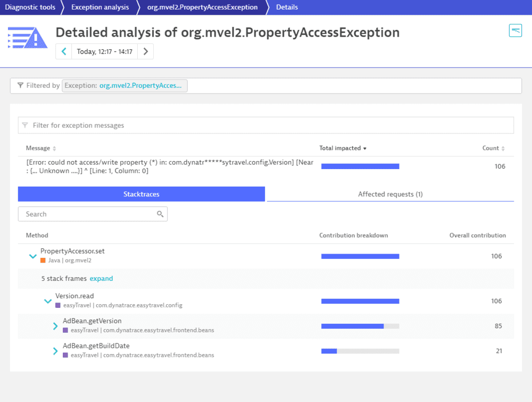Switch to the Stacktraces tab
Screen dimensions: 532x402
(x=142, y=194)
